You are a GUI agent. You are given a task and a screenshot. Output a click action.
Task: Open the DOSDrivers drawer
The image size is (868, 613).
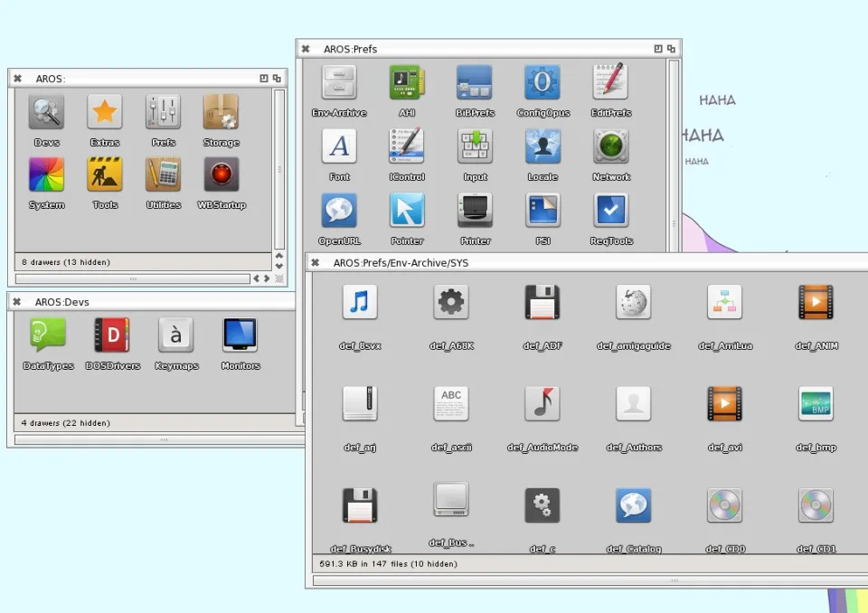click(113, 335)
